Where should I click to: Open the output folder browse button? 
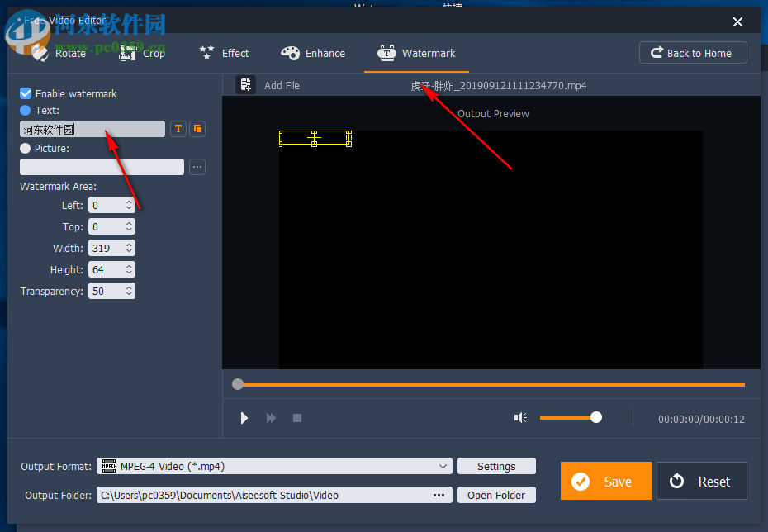pos(439,495)
